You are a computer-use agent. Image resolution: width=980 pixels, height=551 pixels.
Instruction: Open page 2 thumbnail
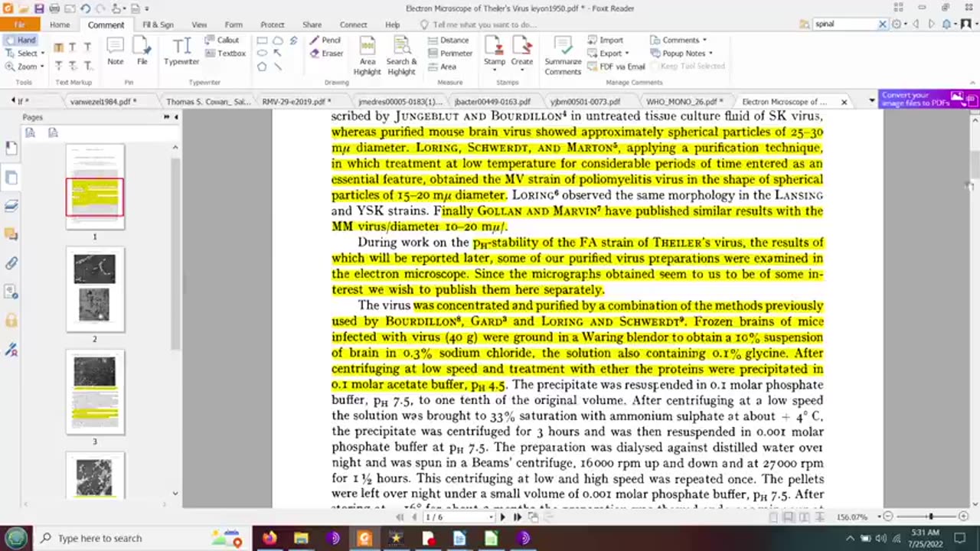[x=95, y=289]
